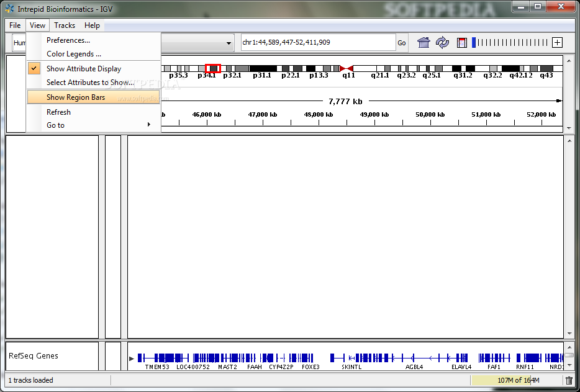580x392 pixels.
Task: Select Show Region Bars menu item
Action: tap(94, 97)
